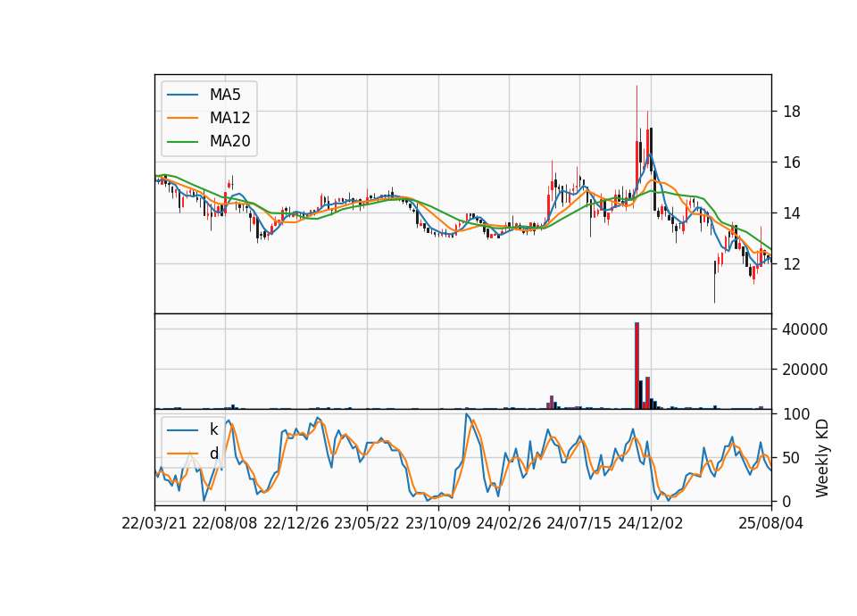Click the Weekly KD axis title
Viewport: 857px width, 616px height.
click(x=821, y=458)
